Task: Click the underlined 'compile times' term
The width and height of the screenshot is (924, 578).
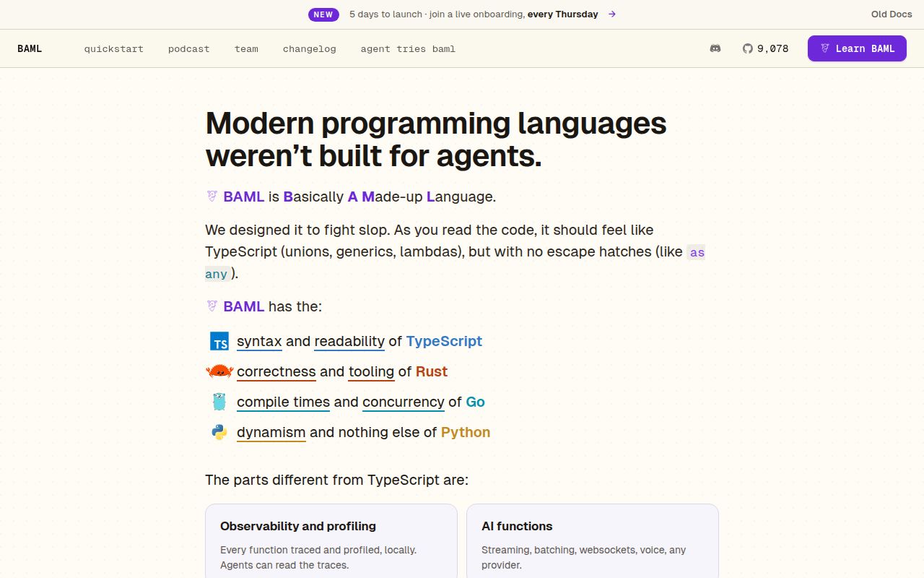Action: point(283,402)
